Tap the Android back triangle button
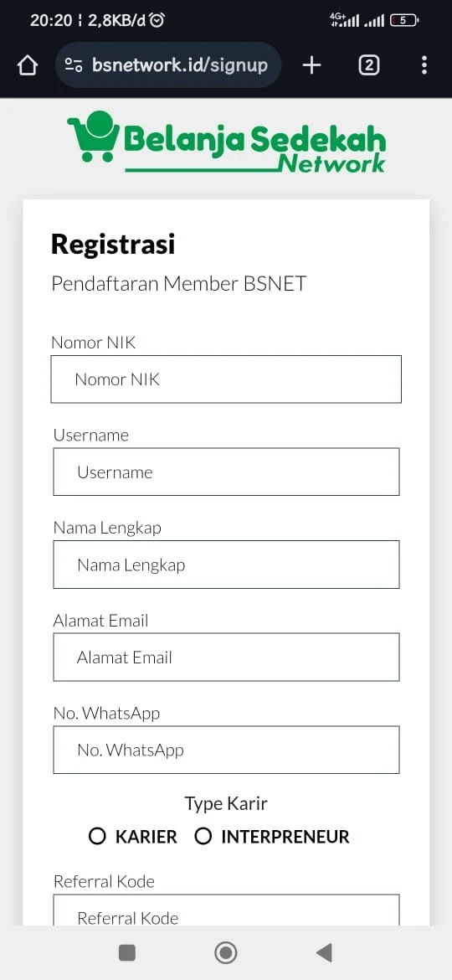 324,952
